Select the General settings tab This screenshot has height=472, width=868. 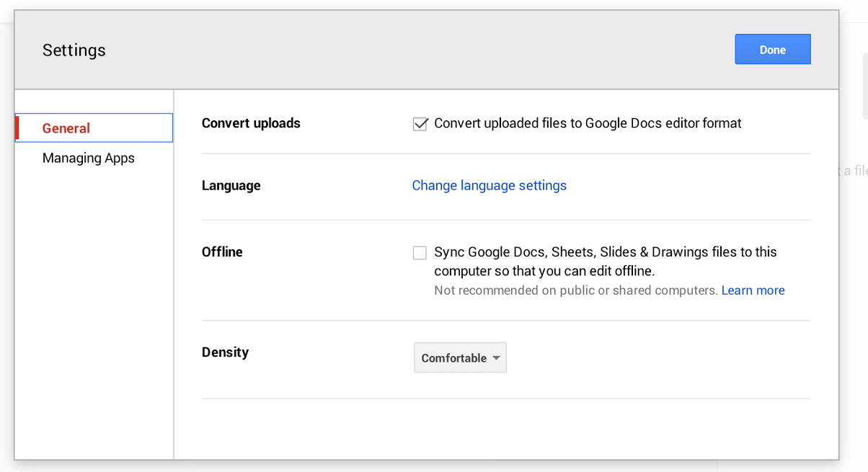[x=66, y=128]
